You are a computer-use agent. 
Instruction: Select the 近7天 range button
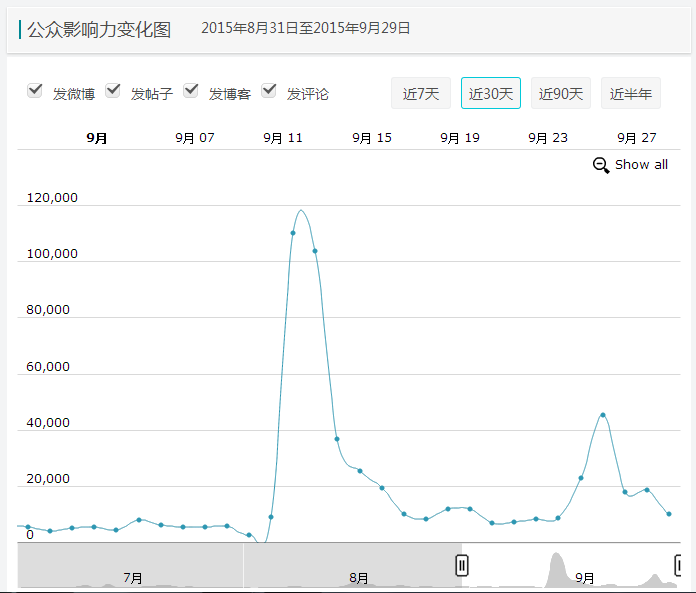[x=421, y=93]
